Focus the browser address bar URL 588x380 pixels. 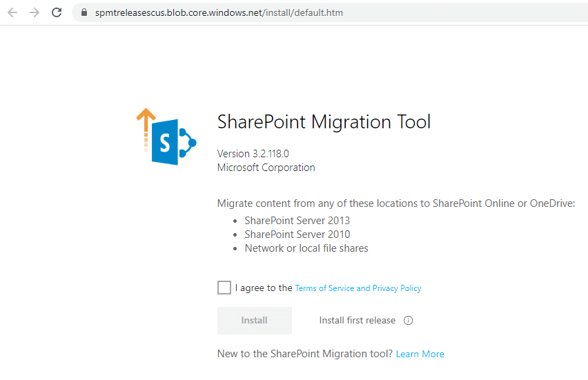pyautogui.click(x=219, y=12)
